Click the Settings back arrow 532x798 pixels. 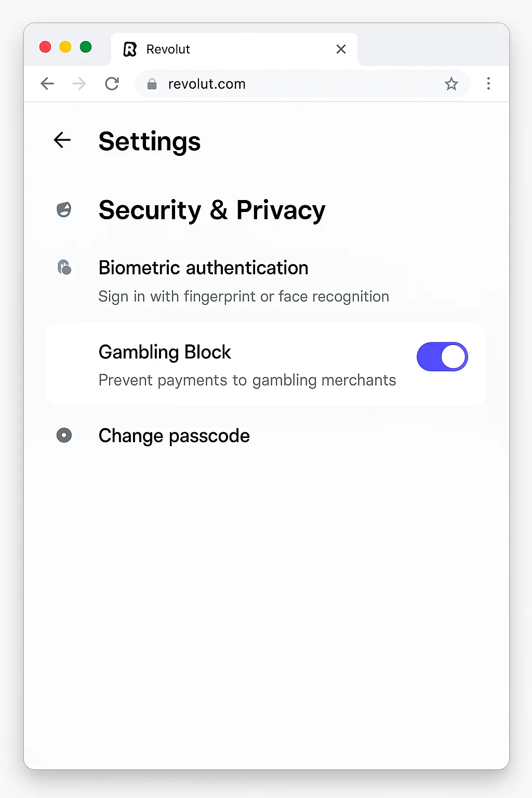(62, 140)
